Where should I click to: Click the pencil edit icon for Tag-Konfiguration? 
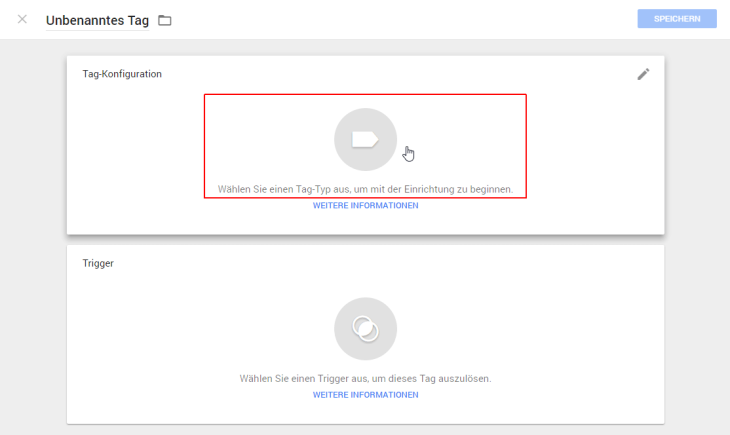point(643,75)
